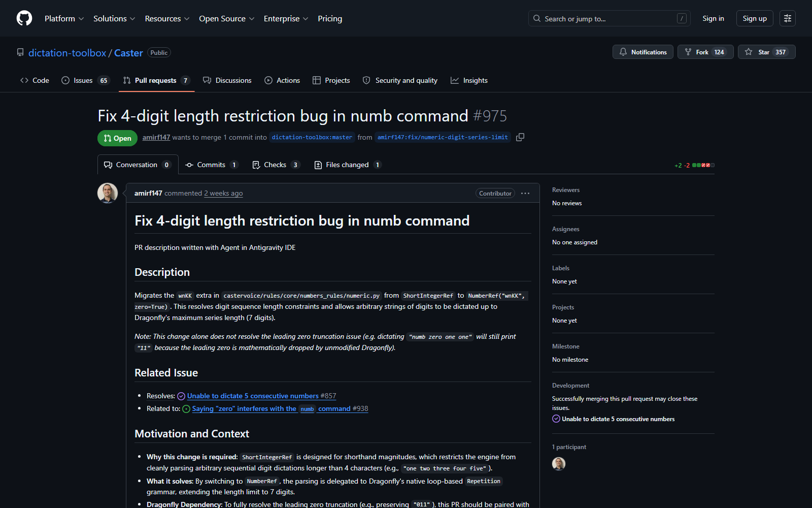The width and height of the screenshot is (812, 508).
Task: Click the Milestone sidebar heading
Action: pos(566,346)
